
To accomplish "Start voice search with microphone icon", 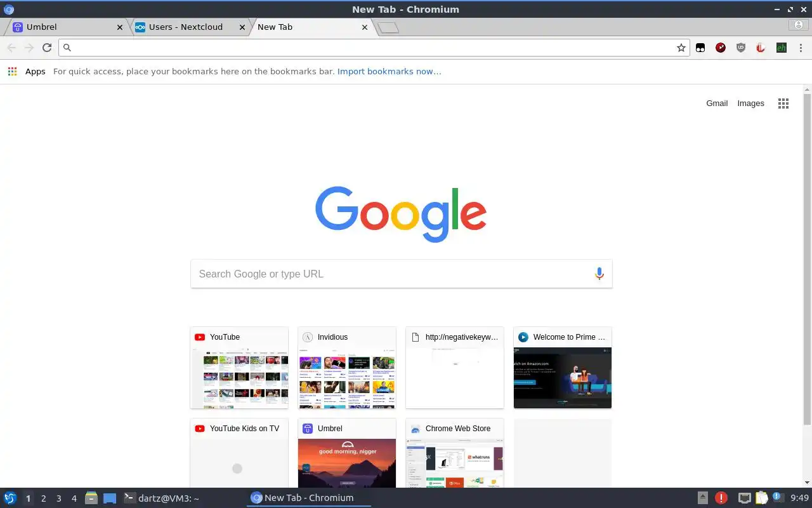I will pos(599,274).
